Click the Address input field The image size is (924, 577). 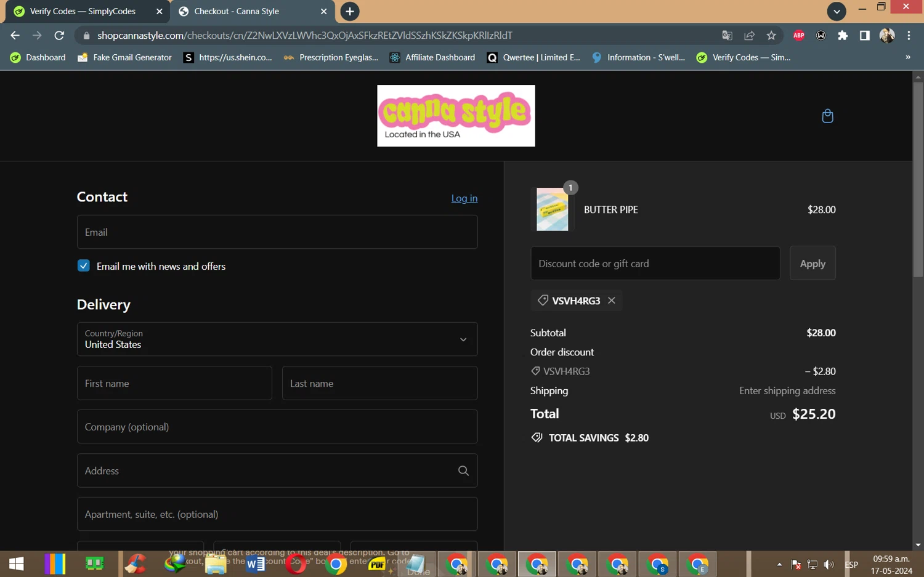277,470
